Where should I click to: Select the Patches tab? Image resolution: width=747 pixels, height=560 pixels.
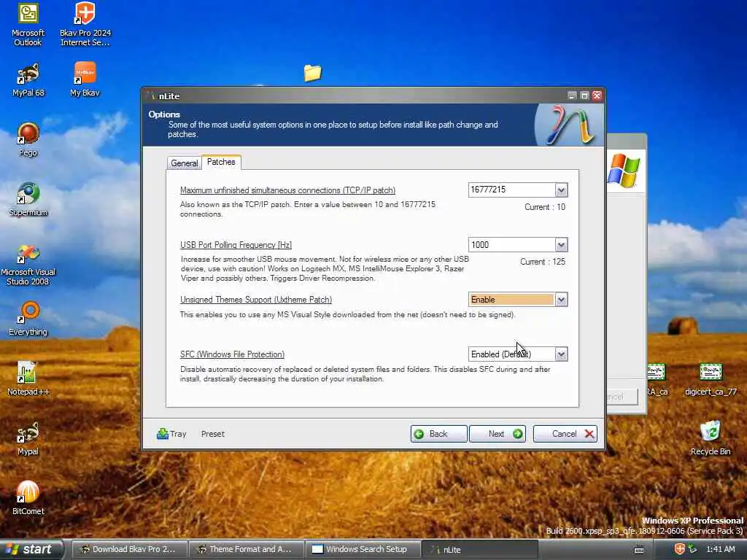click(221, 162)
